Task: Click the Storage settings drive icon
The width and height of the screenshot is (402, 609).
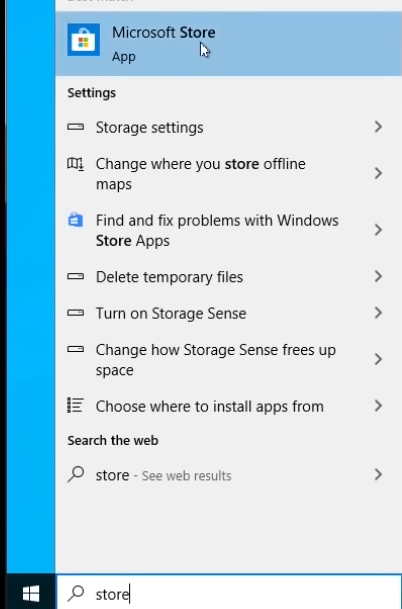Action: [75, 127]
